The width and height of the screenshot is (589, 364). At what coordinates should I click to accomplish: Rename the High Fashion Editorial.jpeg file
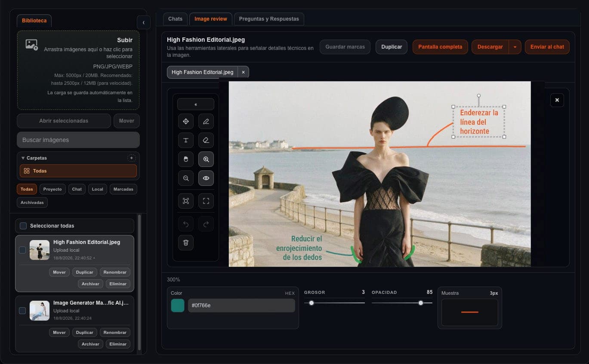115,272
